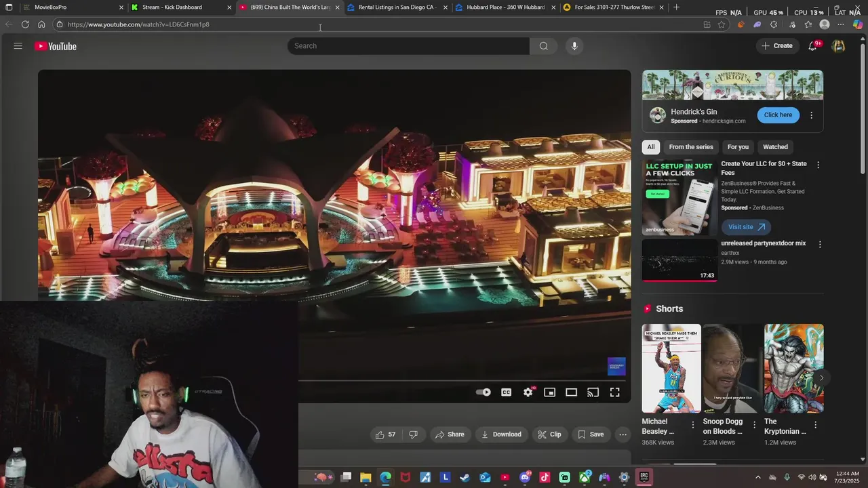Open system volume control
868x488 pixels.
coord(812,477)
